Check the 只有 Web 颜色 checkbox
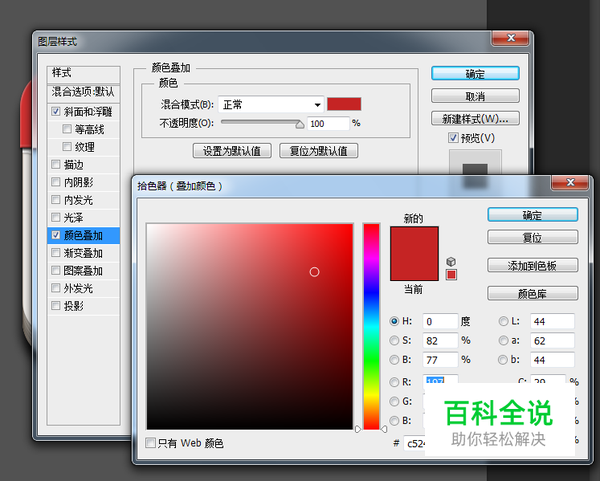Screen dimensions: 600x481 pos(151,443)
